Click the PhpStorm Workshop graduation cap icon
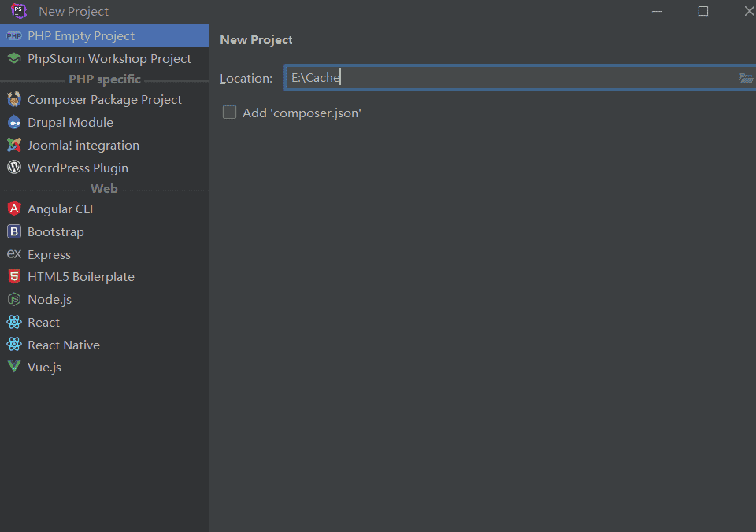 [13, 59]
